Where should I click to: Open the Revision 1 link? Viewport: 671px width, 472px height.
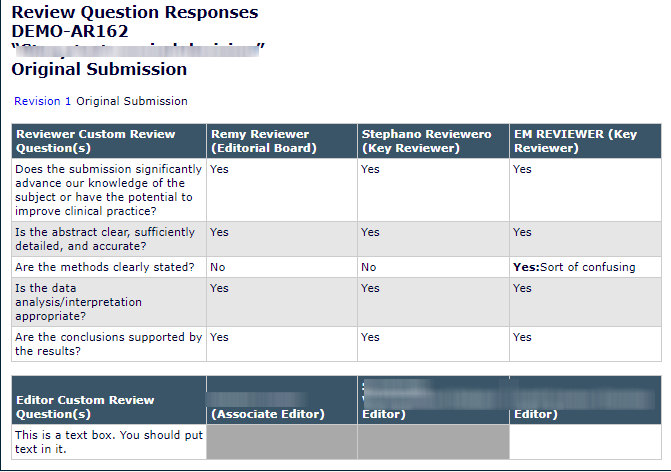click(43, 101)
